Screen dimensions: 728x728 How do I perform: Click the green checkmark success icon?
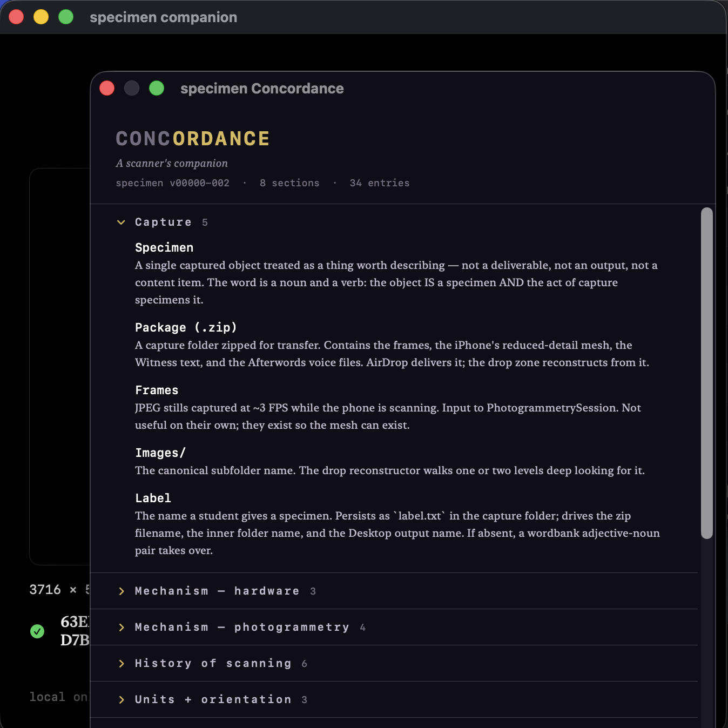click(x=37, y=631)
